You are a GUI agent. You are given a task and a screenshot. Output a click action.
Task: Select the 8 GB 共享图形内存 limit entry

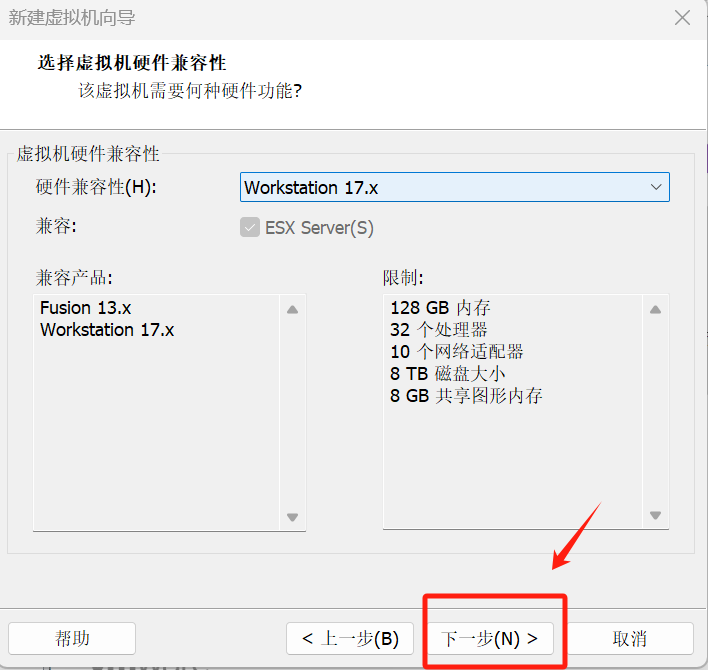(466, 396)
